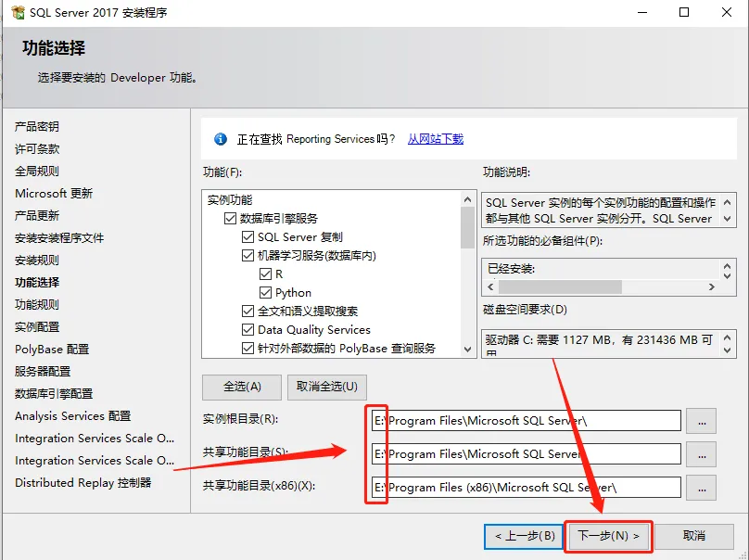Select 产品密钥 step in sidebar
Viewport: 749px width, 560px height.
[37, 127]
